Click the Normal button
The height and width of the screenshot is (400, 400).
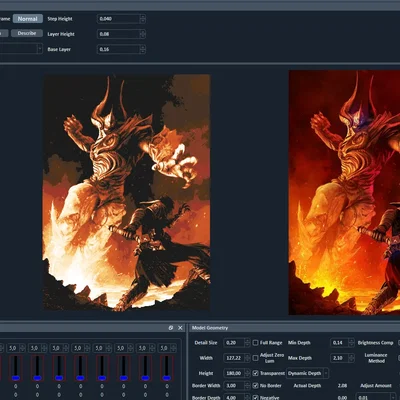coord(28,19)
